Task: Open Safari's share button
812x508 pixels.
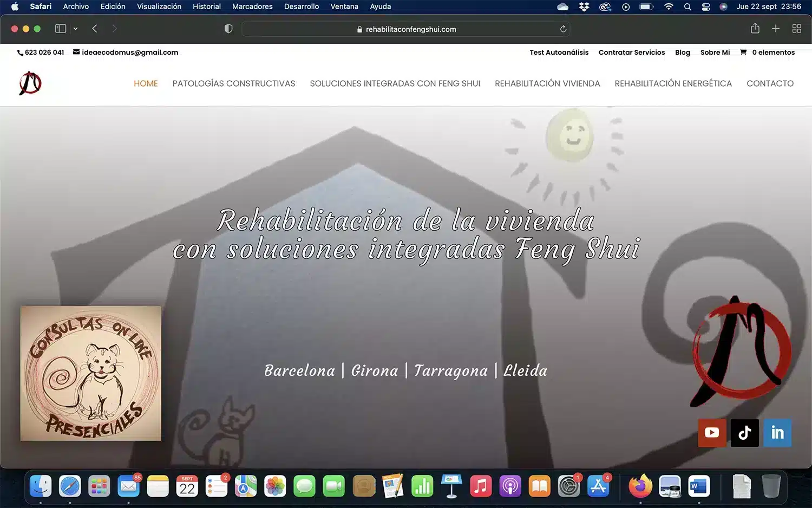Action: pyautogui.click(x=755, y=29)
